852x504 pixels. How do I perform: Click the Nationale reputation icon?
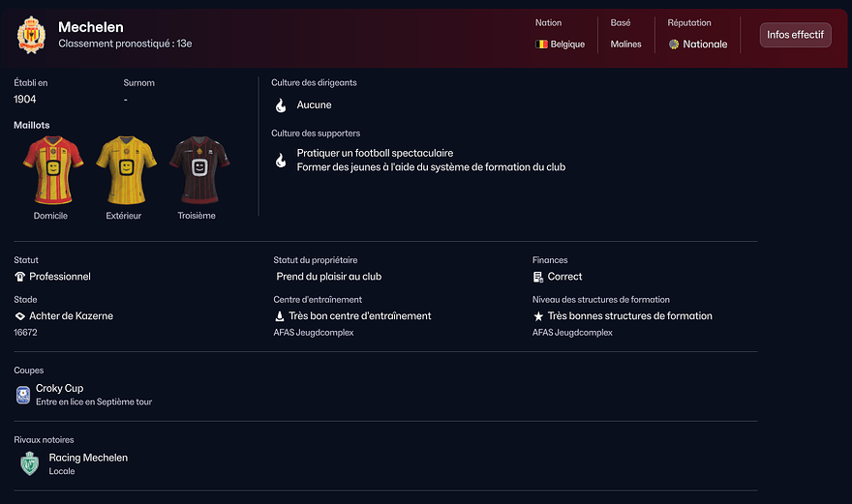[674, 44]
